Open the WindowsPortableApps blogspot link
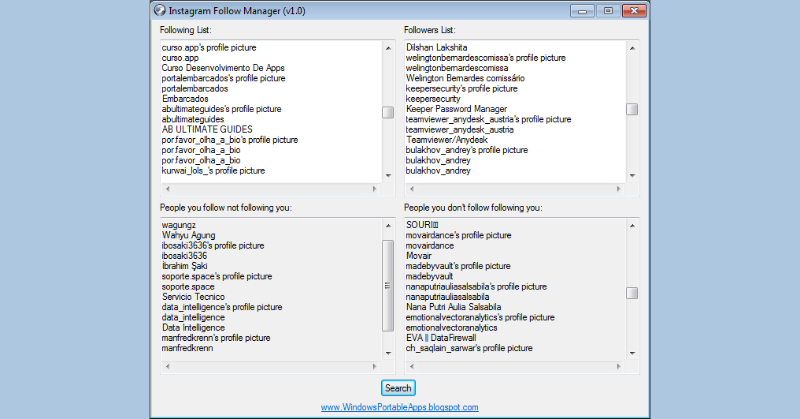Viewport: 800px width, 419px height. [399, 407]
